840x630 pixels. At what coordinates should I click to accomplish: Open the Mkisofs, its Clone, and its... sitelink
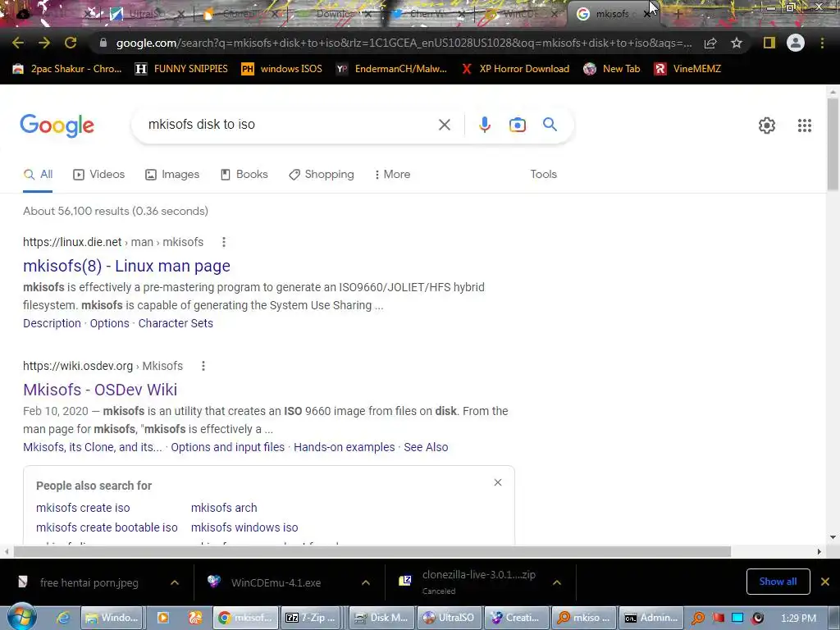pyautogui.click(x=92, y=447)
